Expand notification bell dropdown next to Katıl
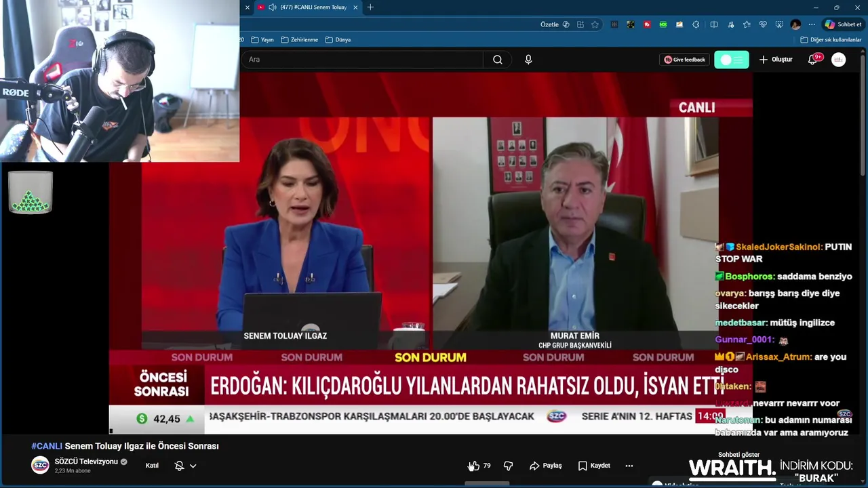 [x=185, y=466]
